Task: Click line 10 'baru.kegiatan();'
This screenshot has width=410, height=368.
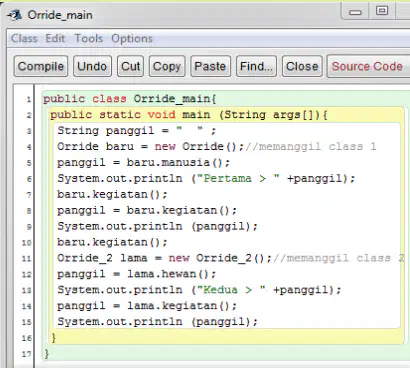Action: point(112,242)
